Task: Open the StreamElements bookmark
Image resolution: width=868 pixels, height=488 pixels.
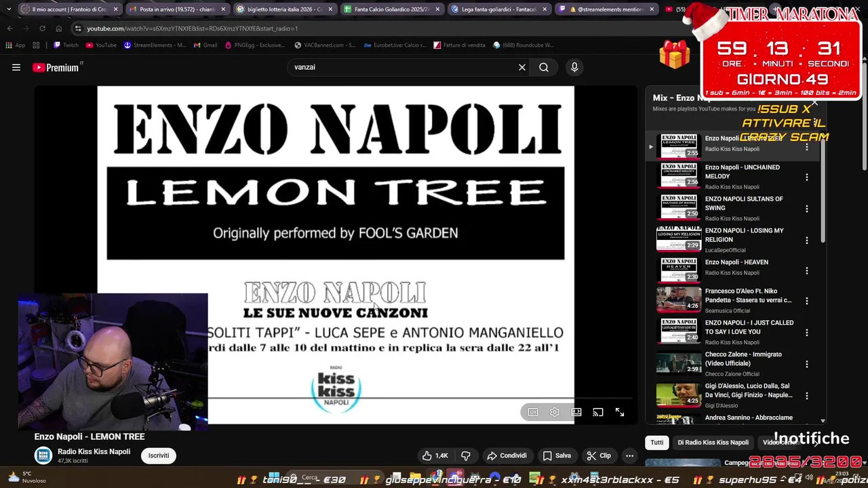Action: coord(155,45)
